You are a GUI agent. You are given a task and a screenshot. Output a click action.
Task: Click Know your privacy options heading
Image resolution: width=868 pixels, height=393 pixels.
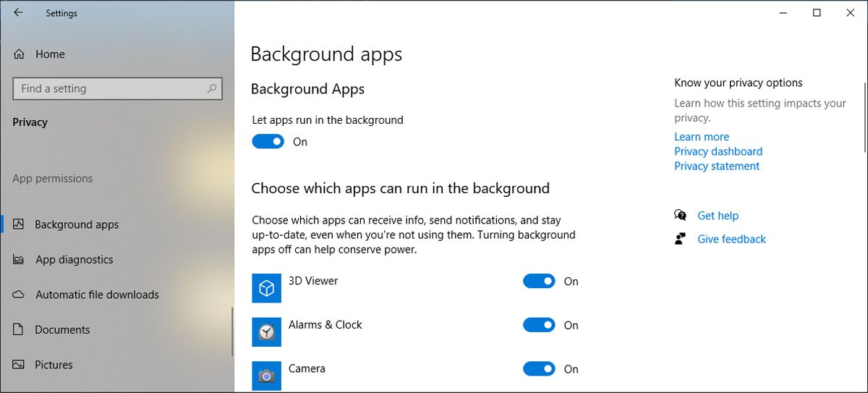tap(739, 83)
